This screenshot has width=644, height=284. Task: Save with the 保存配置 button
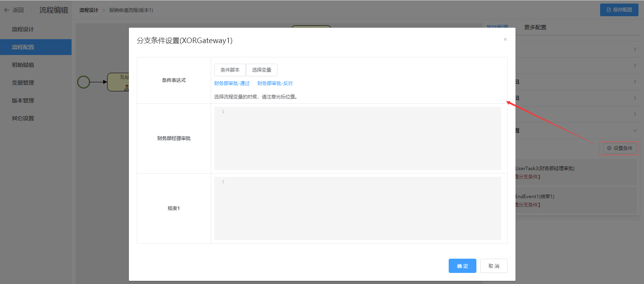tap(619, 10)
